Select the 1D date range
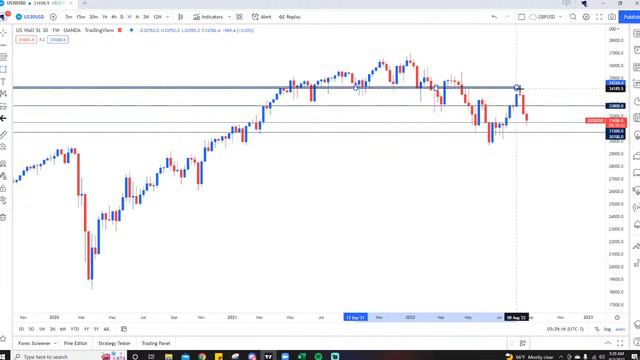 (x=21, y=329)
